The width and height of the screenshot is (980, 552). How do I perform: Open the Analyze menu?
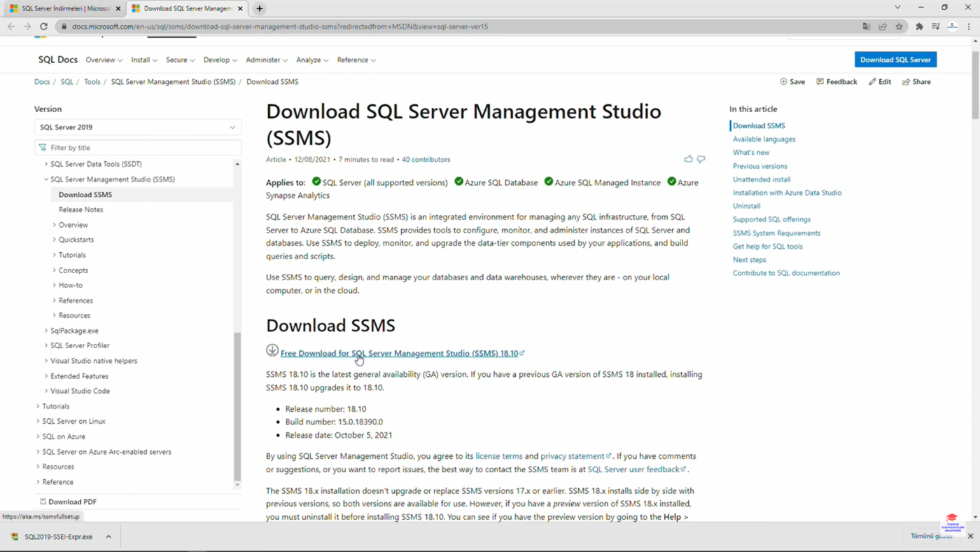click(x=312, y=60)
